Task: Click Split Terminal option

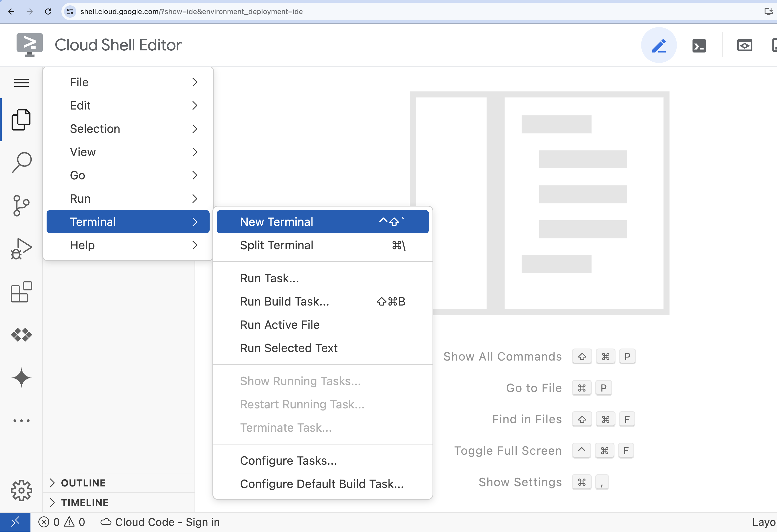Action: (277, 245)
